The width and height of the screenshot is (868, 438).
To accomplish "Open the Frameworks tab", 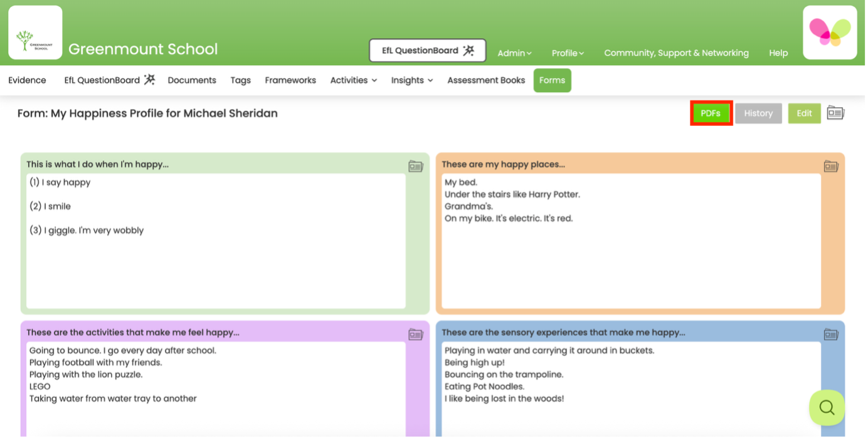I will coord(290,80).
